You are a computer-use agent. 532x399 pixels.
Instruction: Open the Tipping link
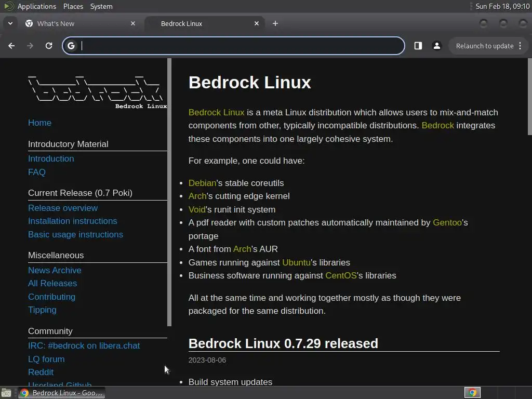[x=42, y=310]
